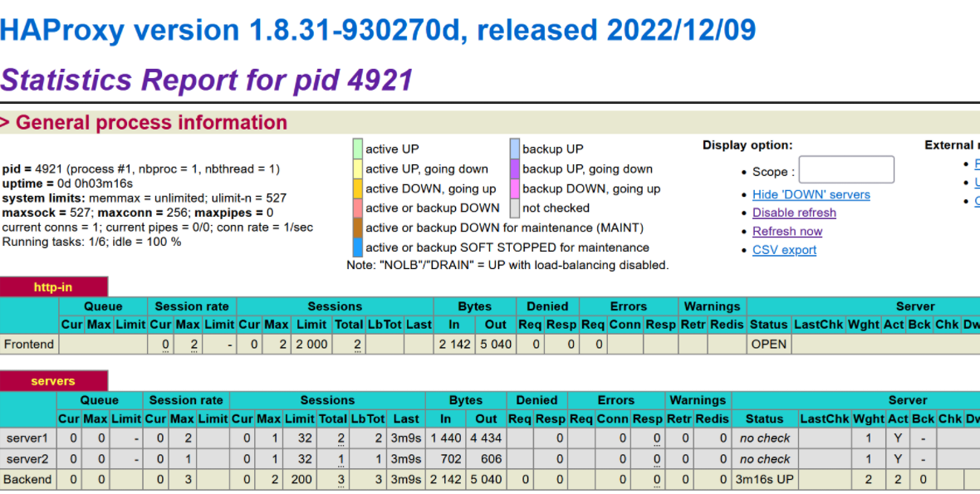Click the Act value Y for server1
The height and width of the screenshot is (494, 980).
point(898,438)
